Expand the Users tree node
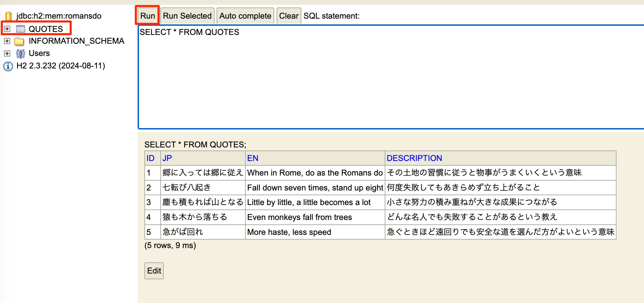 point(7,54)
